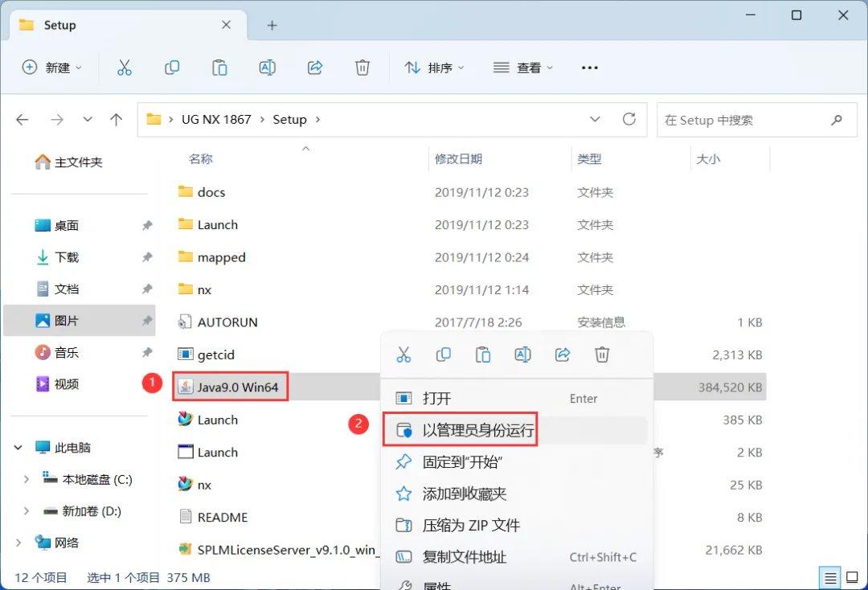Select the Launch folder dated 2019/11/12 0:23
This screenshot has width=868, height=590.
pos(208,225)
